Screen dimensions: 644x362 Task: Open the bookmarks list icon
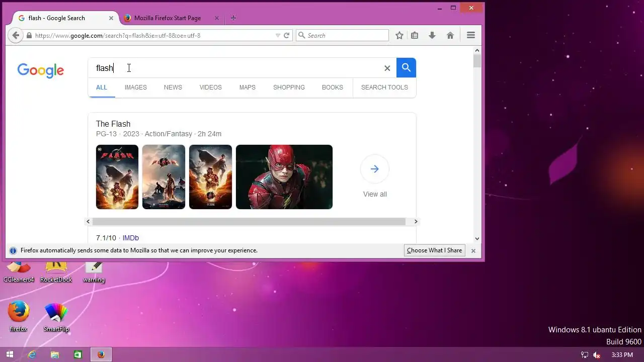point(415,35)
